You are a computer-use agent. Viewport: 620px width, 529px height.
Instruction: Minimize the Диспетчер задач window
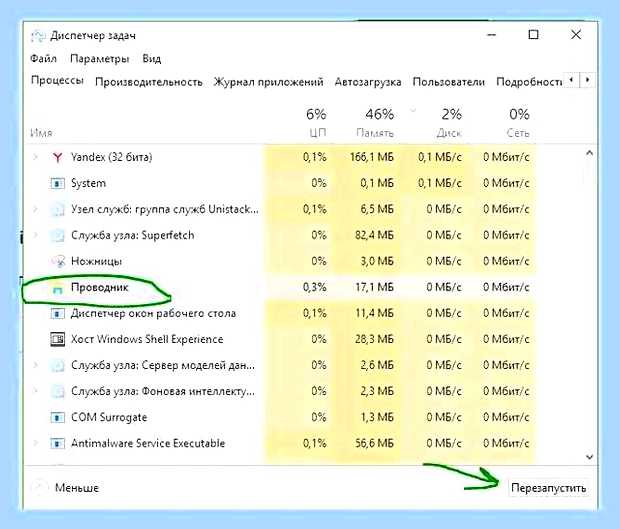[x=491, y=35]
